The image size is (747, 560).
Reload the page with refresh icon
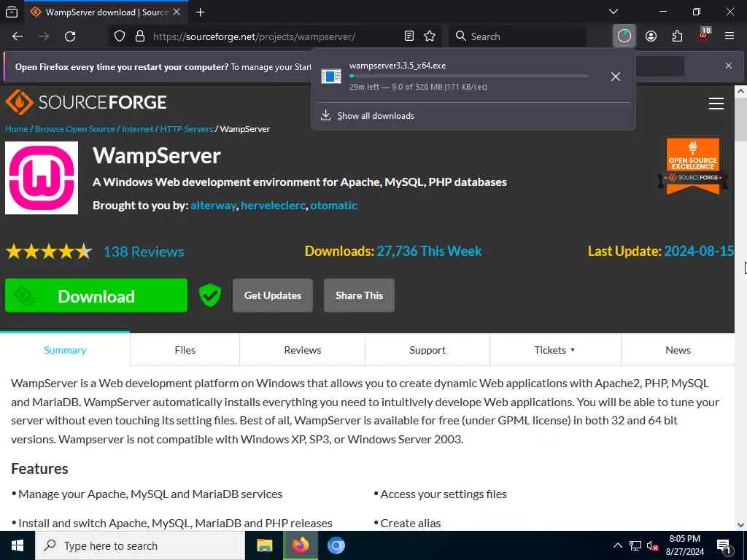click(70, 36)
